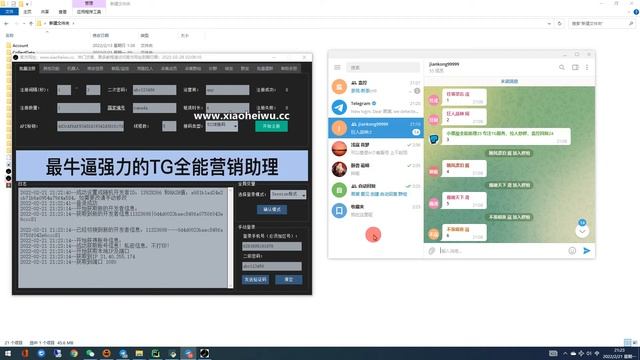Click WeChat icon in the taskbar
Image resolution: width=640 pixels, height=360 pixels.
point(90,353)
